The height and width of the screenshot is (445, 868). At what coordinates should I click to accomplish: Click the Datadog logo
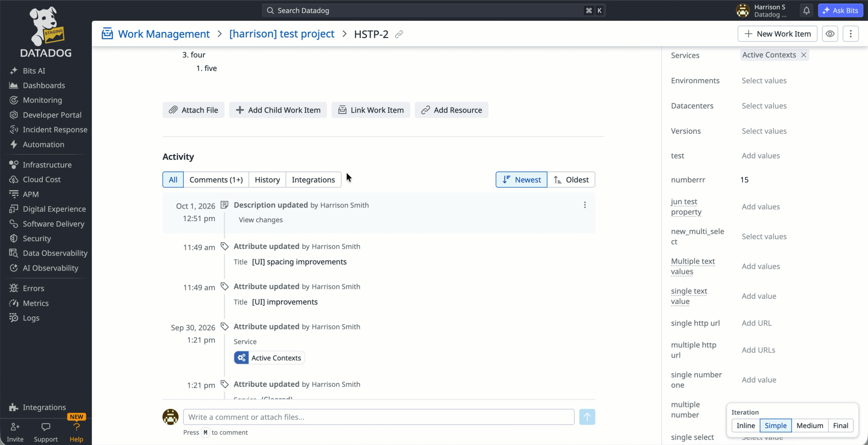46,32
